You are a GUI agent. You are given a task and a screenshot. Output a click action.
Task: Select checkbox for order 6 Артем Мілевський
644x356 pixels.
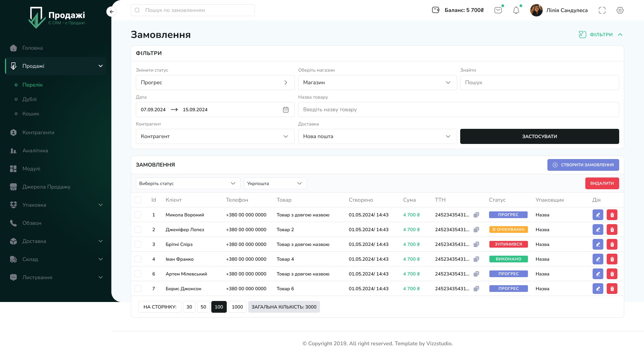(138, 274)
